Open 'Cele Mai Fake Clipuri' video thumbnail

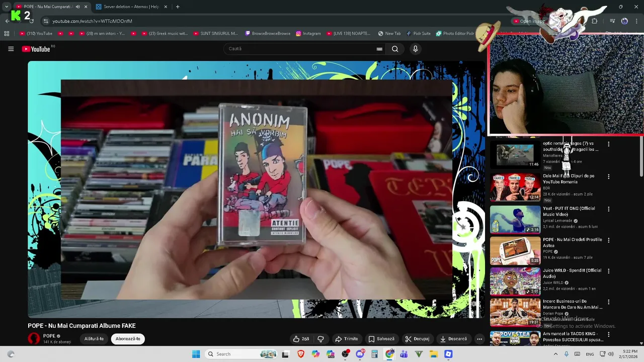click(515, 187)
